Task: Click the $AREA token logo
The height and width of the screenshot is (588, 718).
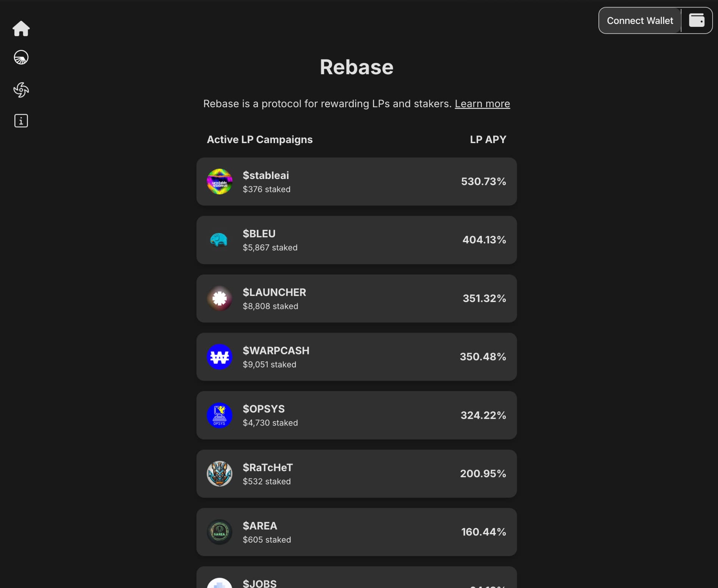Action: click(x=220, y=532)
